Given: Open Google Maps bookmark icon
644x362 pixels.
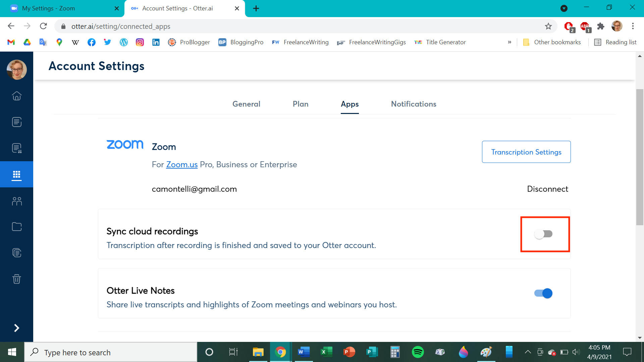Looking at the screenshot, I should pos(59,42).
